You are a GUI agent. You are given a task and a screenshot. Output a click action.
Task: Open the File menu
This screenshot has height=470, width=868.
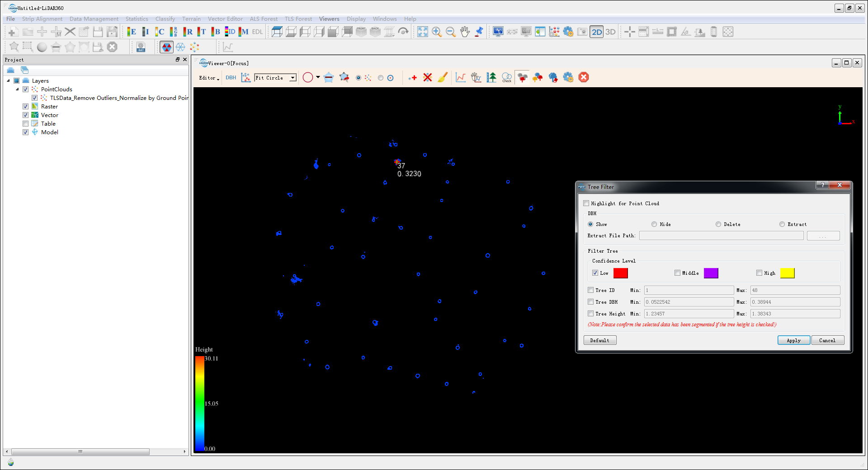pos(11,19)
